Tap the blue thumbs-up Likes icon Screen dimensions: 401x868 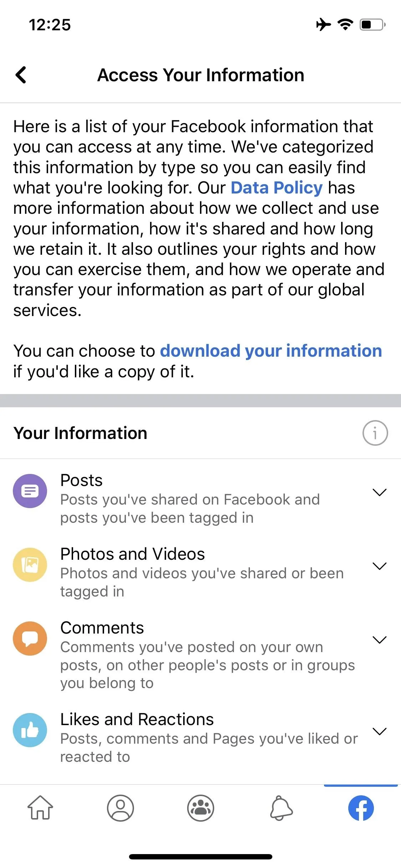point(30,730)
